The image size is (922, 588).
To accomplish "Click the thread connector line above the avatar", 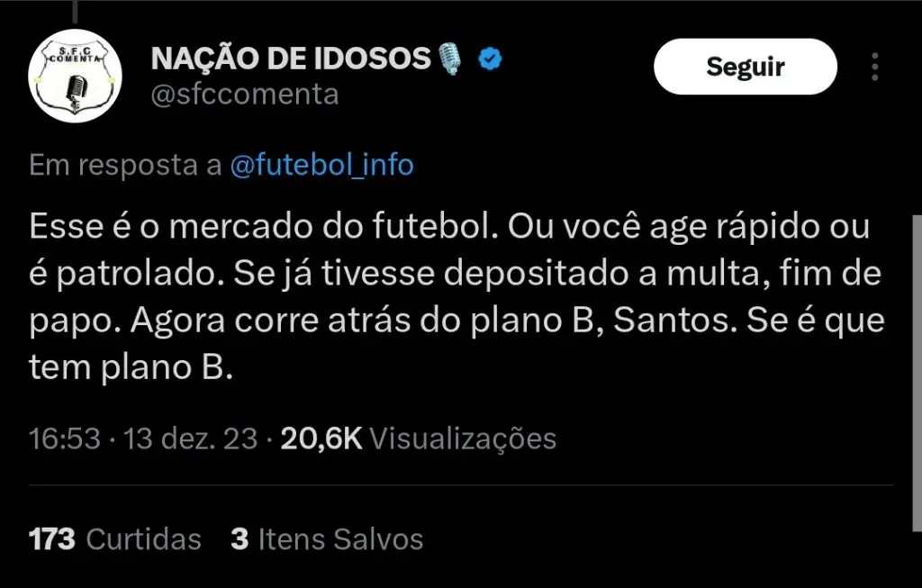I will 74,9.
